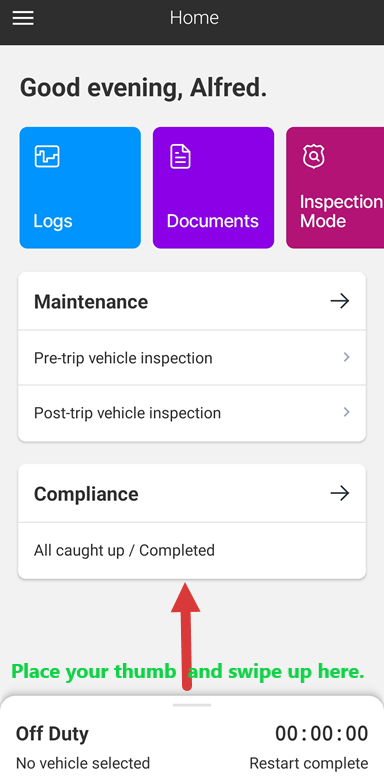Expand Post-trip vehicle inspection chevron
This screenshot has height=783, width=384.
347,412
